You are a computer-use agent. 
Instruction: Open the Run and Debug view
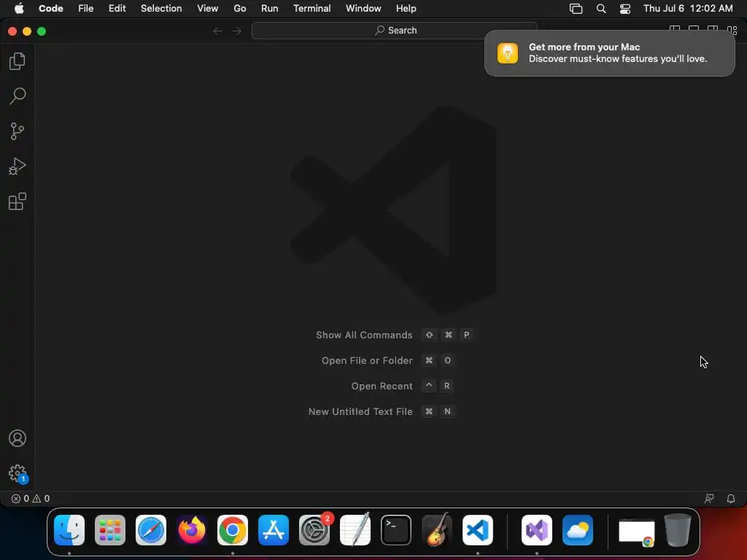point(18,166)
